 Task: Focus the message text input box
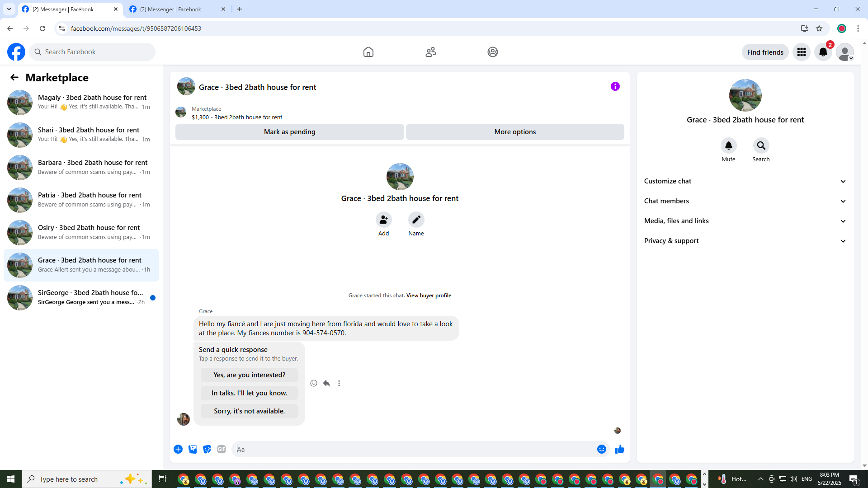(414, 449)
